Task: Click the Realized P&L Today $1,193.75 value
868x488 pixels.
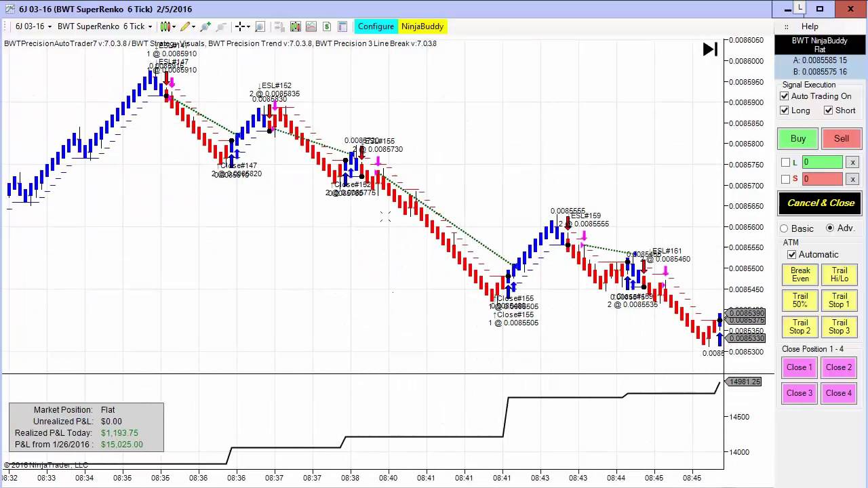Action: point(119,433)
